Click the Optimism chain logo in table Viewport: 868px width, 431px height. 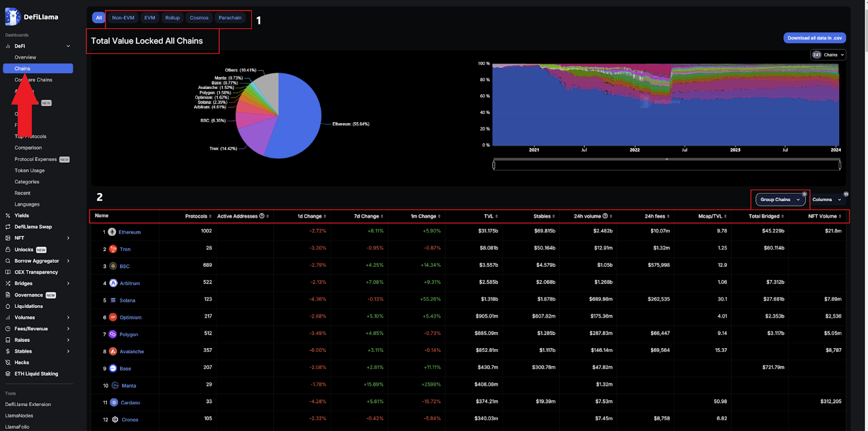click(x=113, y=317)
